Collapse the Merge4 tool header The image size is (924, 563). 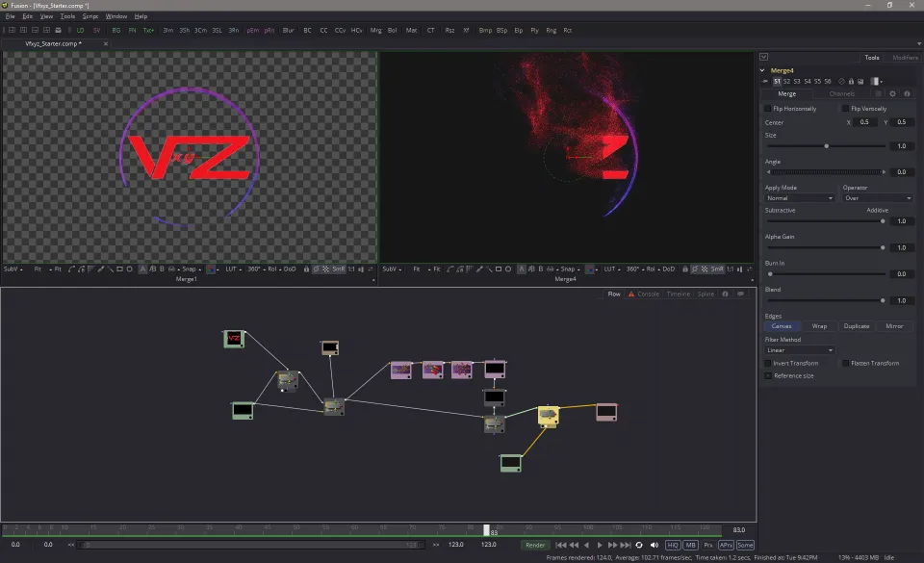point(762,70)
